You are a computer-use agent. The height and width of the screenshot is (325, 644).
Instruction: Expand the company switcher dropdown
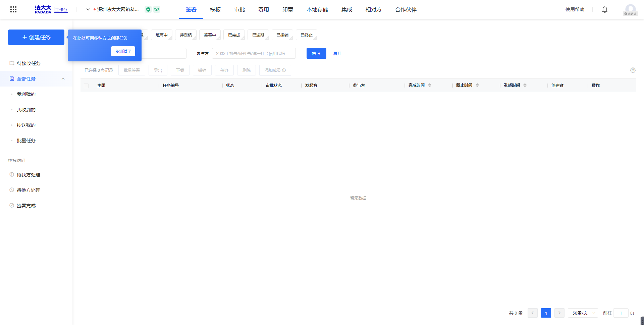[88, 9]
